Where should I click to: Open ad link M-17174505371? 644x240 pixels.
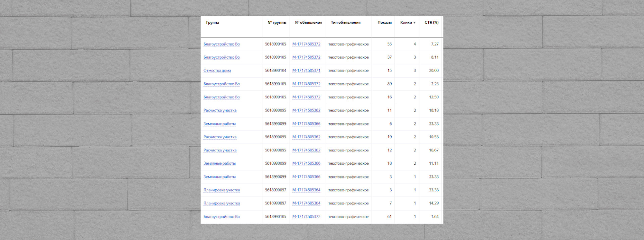(306, 71)
